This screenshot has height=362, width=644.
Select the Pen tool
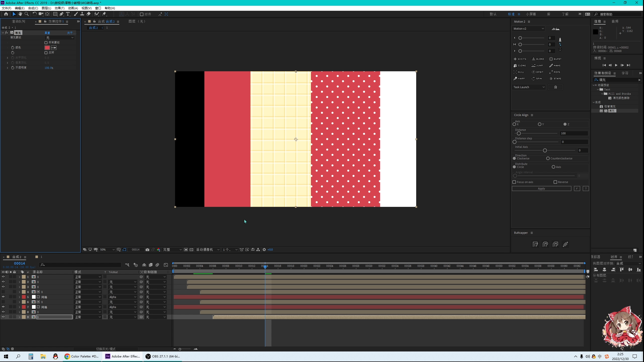[62, 14]
